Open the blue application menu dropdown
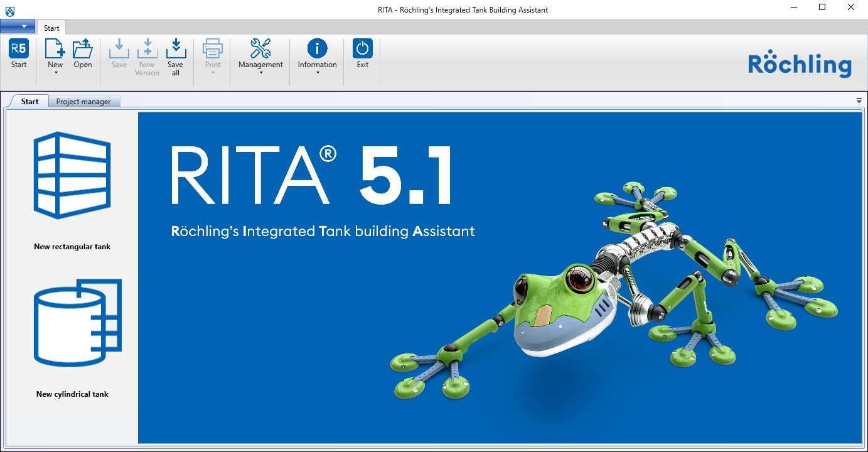This screenshot has height=452, width=868. point(18,26)
